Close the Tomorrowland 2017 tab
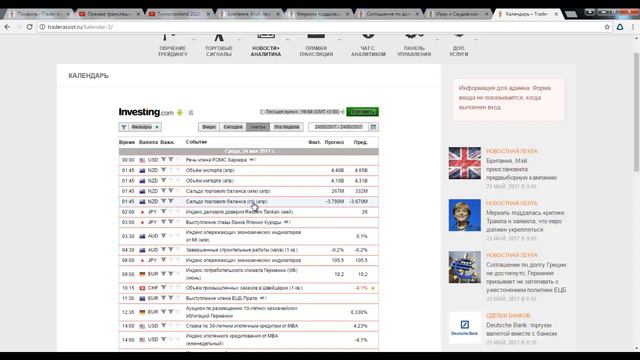This screenshot has width=640, height=360. pos(208,14)
